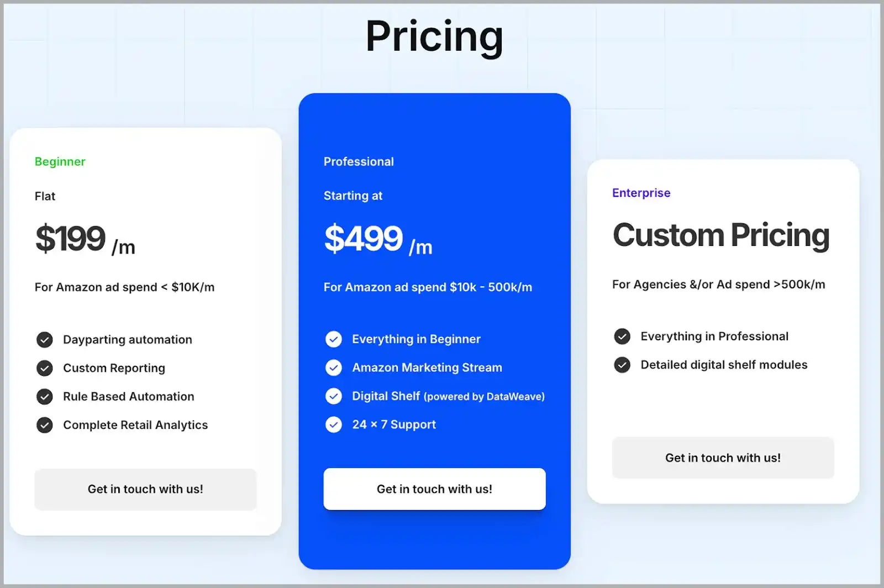Click Get in touch under Beginner plan
884x588 pixels.
(x=145, y=489)
